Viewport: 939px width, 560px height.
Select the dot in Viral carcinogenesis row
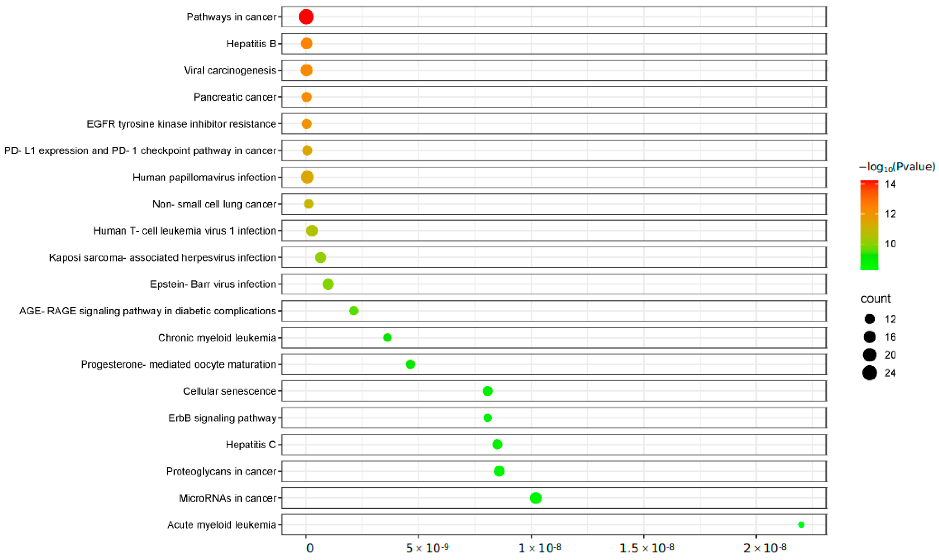[306, 70]
